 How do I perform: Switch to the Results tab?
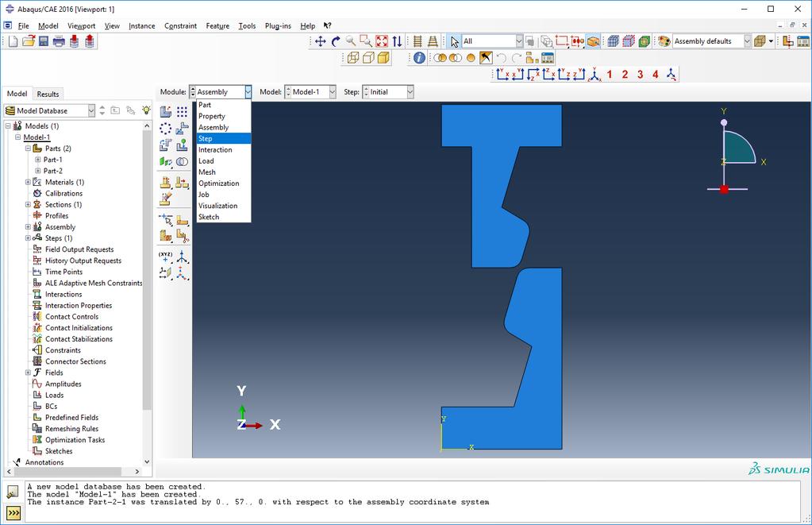(48, 94)
